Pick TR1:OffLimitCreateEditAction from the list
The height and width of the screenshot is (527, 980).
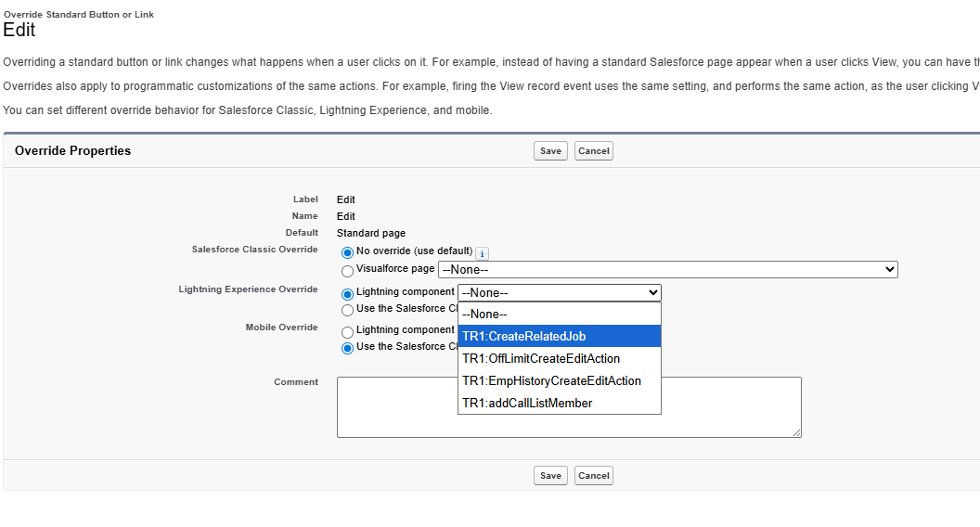(559, 358)
